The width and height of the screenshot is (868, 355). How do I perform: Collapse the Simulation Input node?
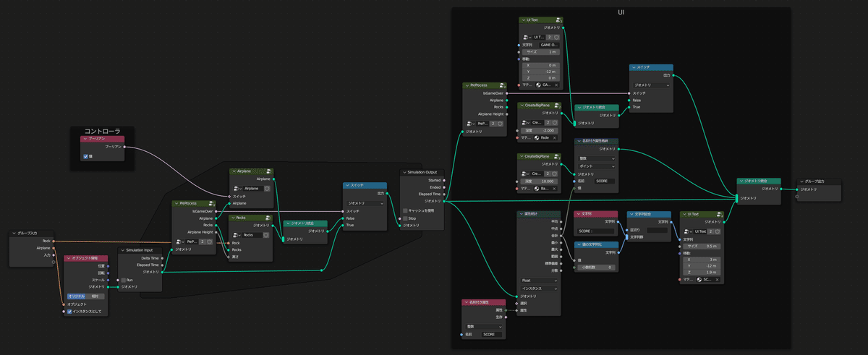[122, 249]
